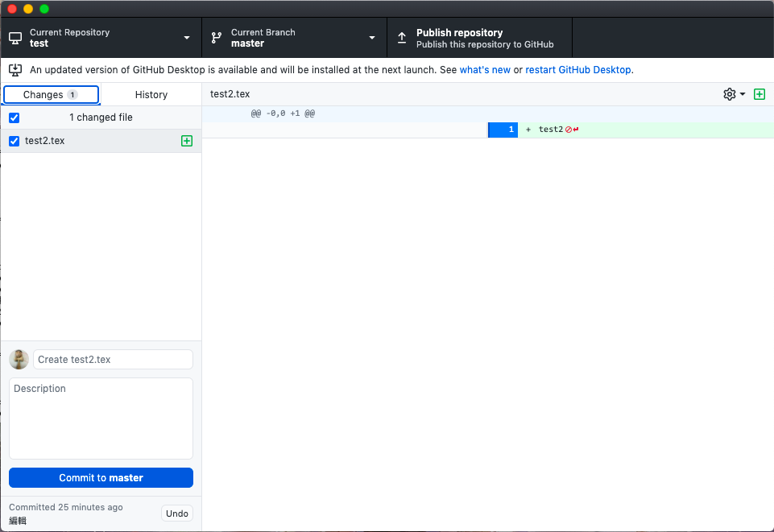Click the git branch icon

point(217,38)
